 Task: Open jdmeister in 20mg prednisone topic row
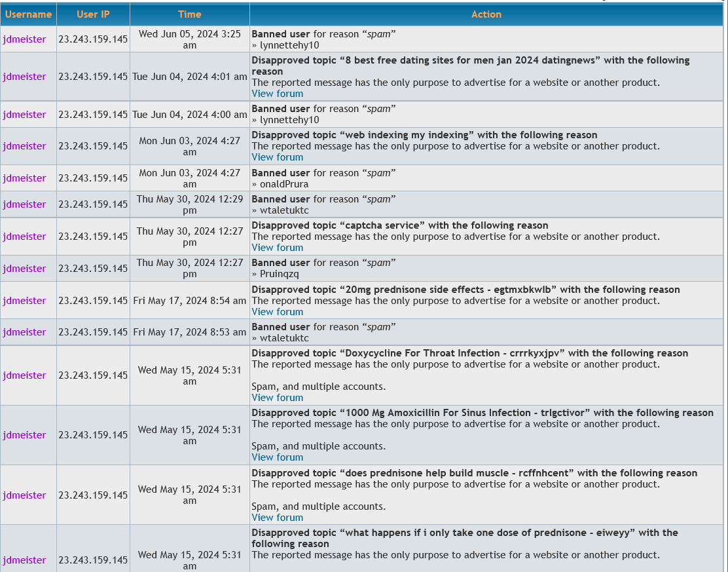pyautogui.click(x=24, y=301)
